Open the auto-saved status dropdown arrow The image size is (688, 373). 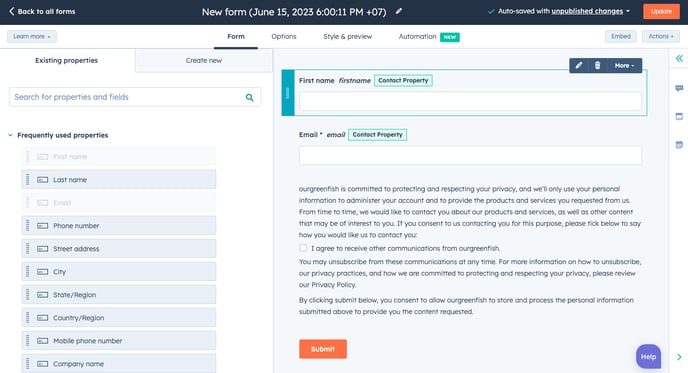(628, 11)
